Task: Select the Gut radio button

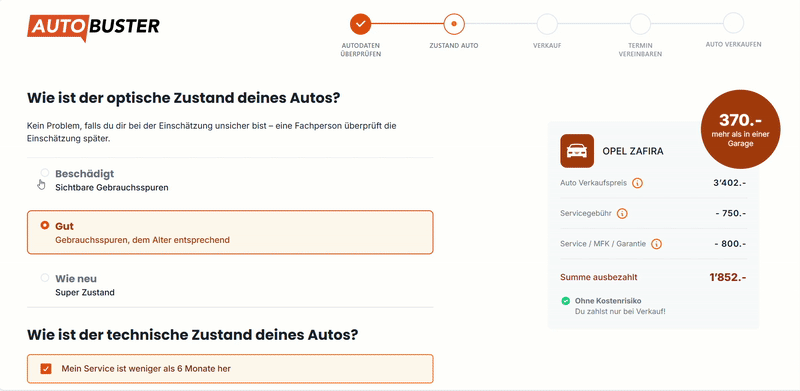Action: pyautogui.click(x=45, y=225)
